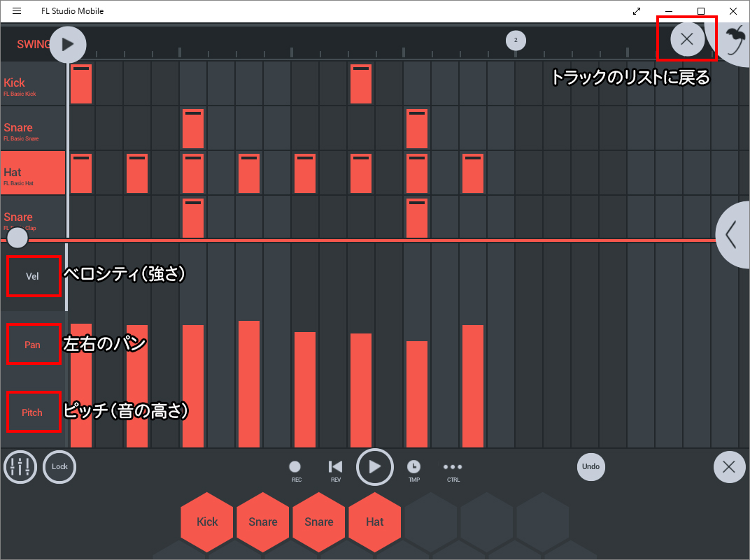
Task: Select the Snare track labeled FL Basic Clap
Action: [x=33, y=217]
